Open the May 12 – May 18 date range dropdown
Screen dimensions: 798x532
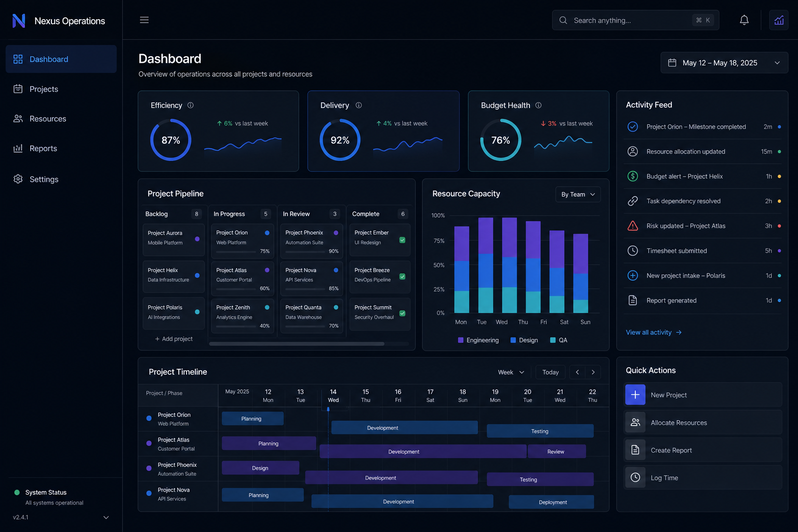pyautogui.click(x=724, y=63)
